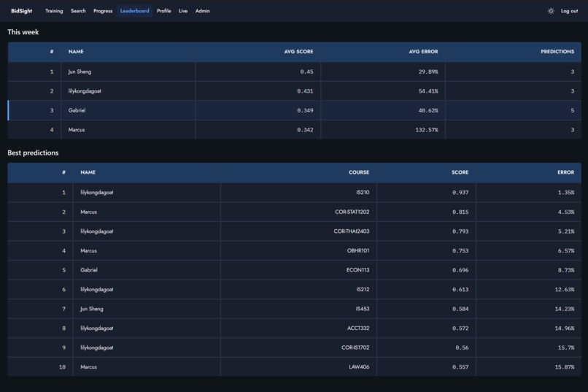Click the OBHR101 course cell
The image size is (588, 392).
pyautogui.click(x=358, y=250)
